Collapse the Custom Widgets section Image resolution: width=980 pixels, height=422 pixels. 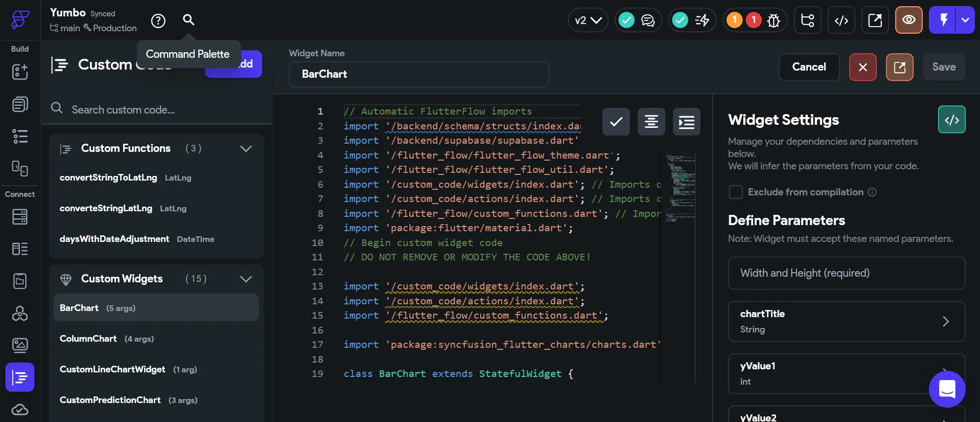[x=246, y=279]
